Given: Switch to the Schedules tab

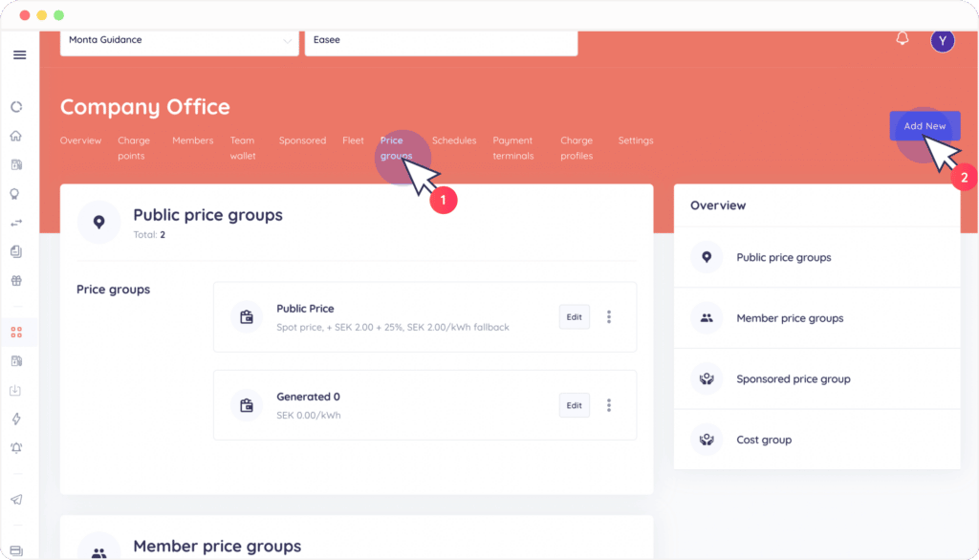Looking at the screenshot, I should pos(454,140).
